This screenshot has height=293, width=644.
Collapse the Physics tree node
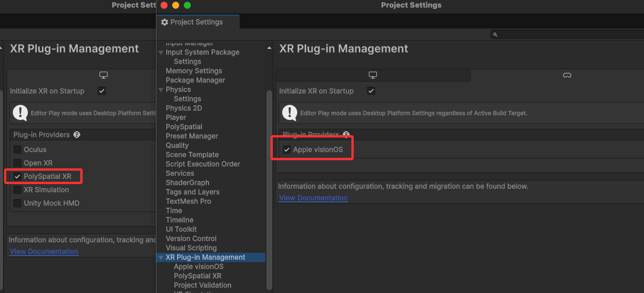click(161, 90)
